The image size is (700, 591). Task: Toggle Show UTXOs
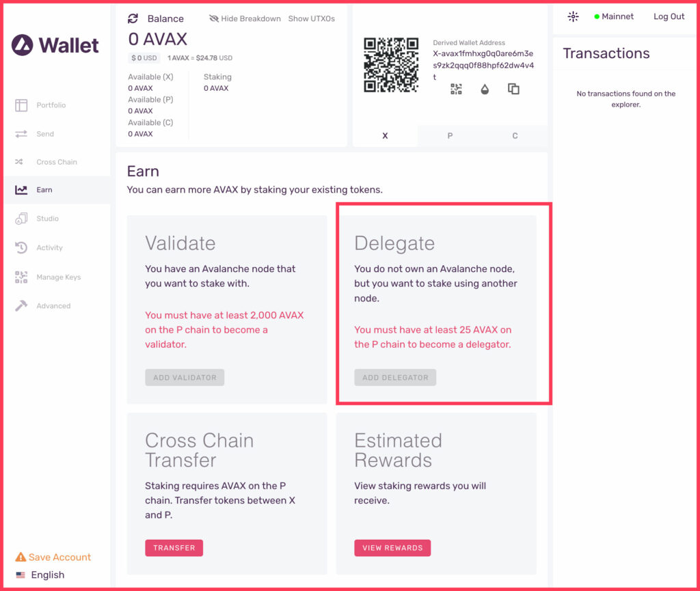pyautogui.click(x=311, y=18)
